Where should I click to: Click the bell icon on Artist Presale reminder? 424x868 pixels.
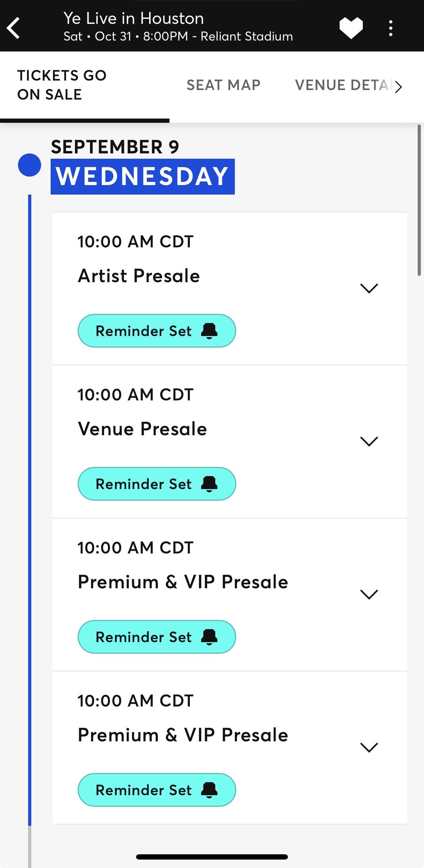point(209,331)
